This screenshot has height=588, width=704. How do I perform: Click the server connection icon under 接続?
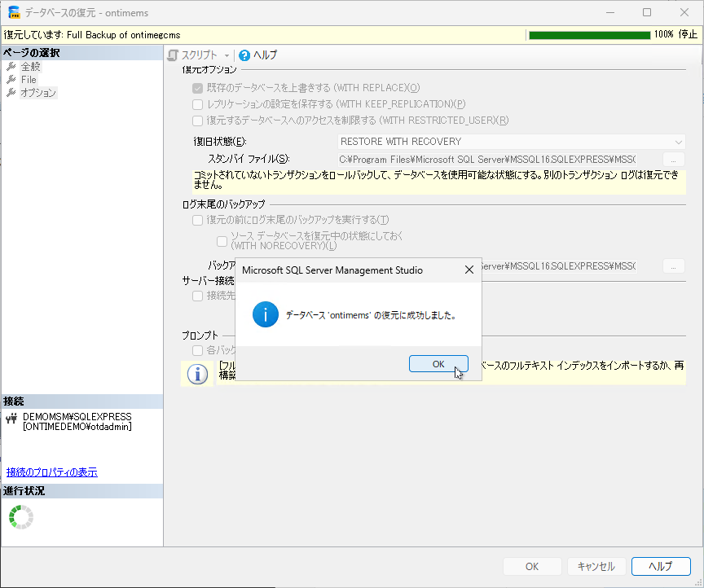click(x=11, y=419)
